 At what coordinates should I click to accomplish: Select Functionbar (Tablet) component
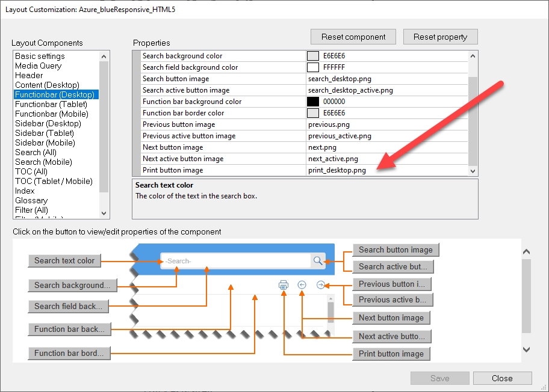52,104
